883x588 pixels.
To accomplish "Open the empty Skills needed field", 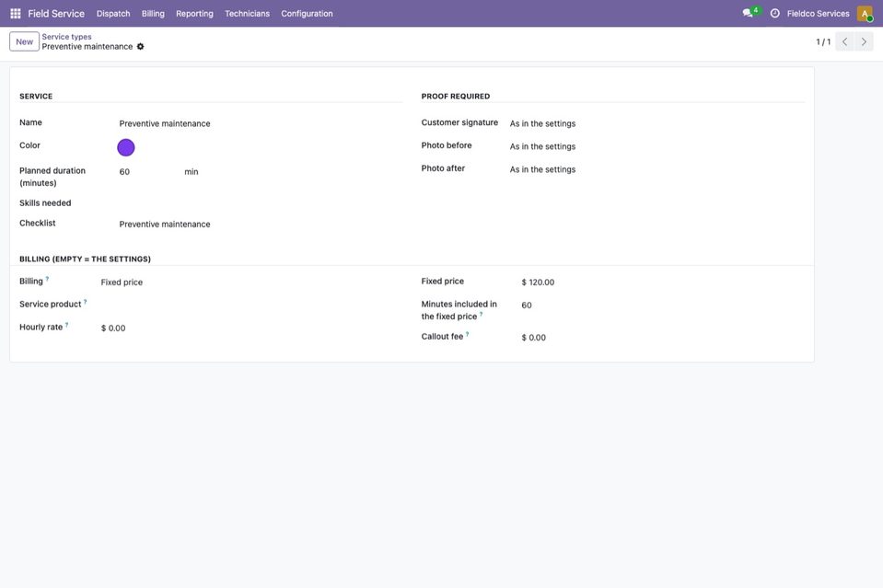I will 259,203.
